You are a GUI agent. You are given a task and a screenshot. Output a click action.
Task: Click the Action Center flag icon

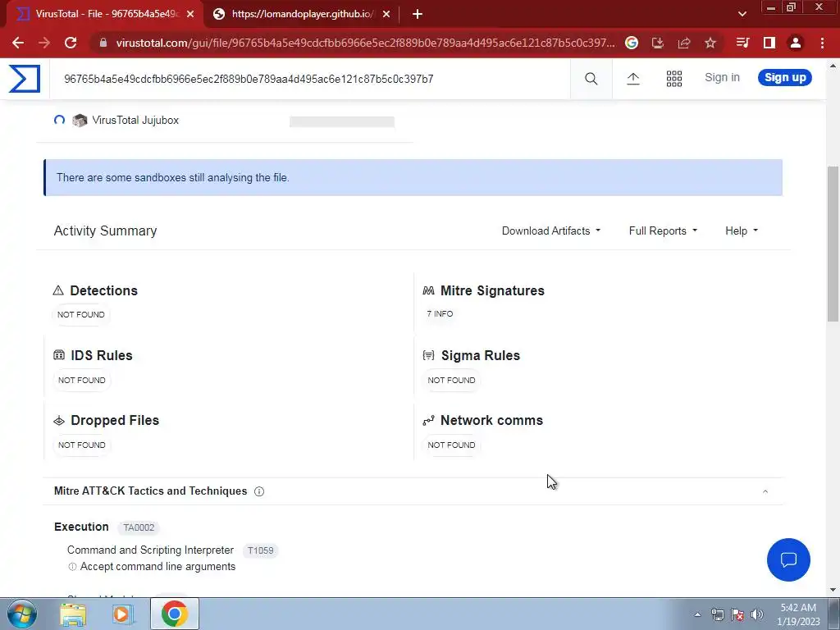[737, 614]
